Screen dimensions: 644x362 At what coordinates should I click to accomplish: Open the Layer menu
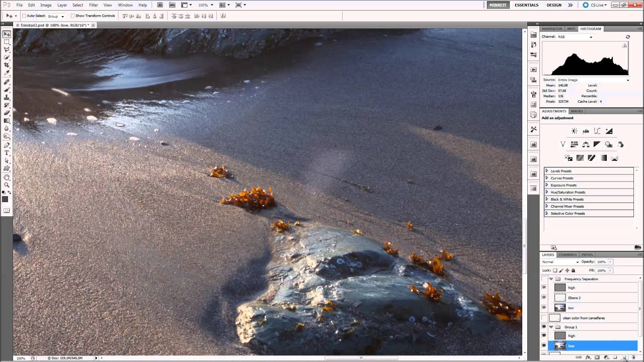[x=62, y=5]
